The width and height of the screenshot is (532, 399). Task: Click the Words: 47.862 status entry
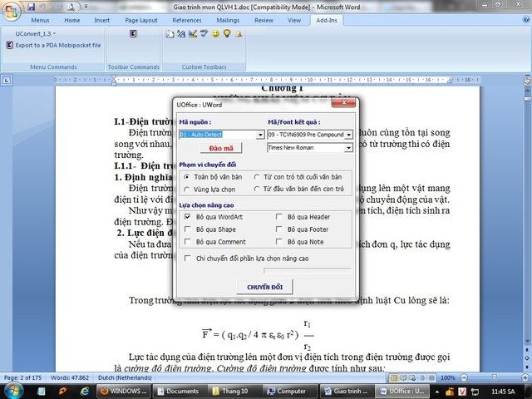point(70,377)
